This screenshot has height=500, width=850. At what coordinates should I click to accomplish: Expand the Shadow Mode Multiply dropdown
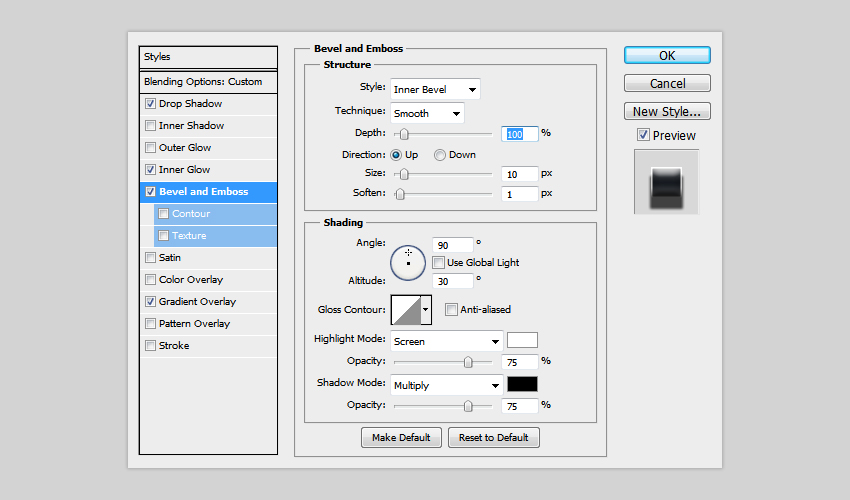click(446, 385)
